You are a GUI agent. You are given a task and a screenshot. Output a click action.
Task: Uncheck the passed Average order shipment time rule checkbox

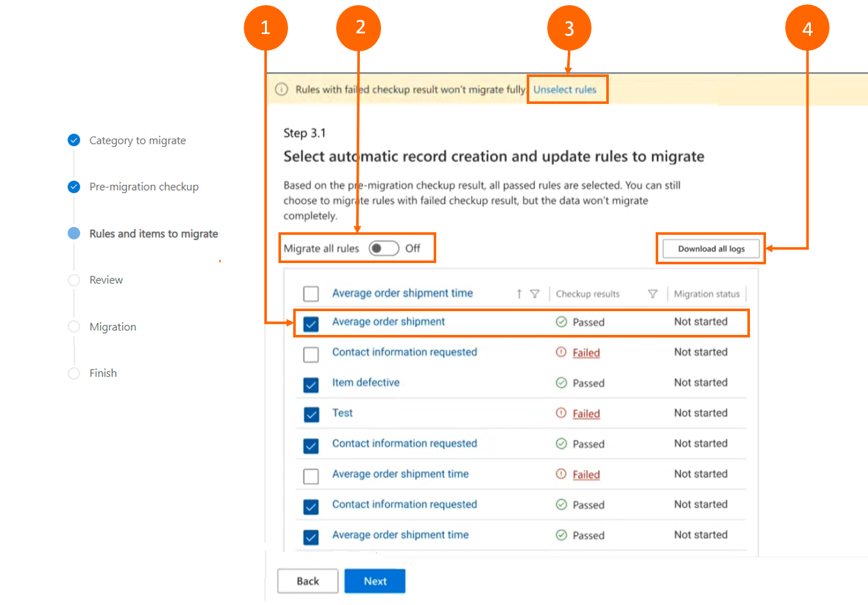click(311, 537)
